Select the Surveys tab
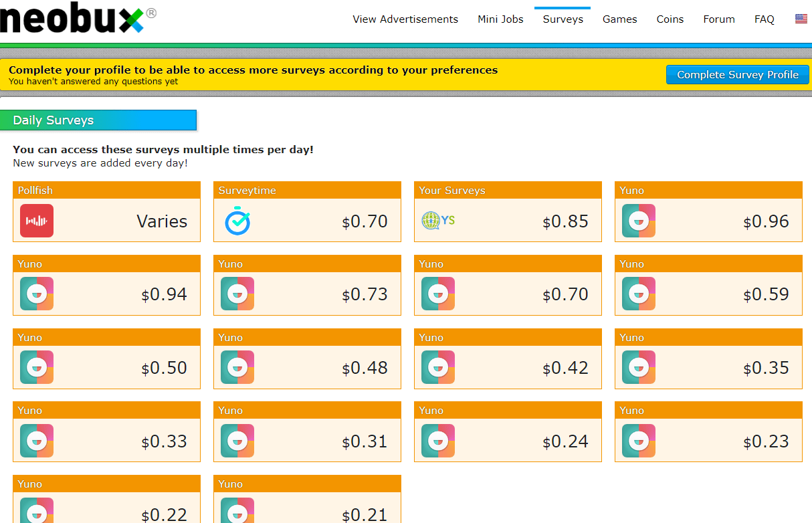Viewport: 812px width, 523px height. [x=563, y=19]
